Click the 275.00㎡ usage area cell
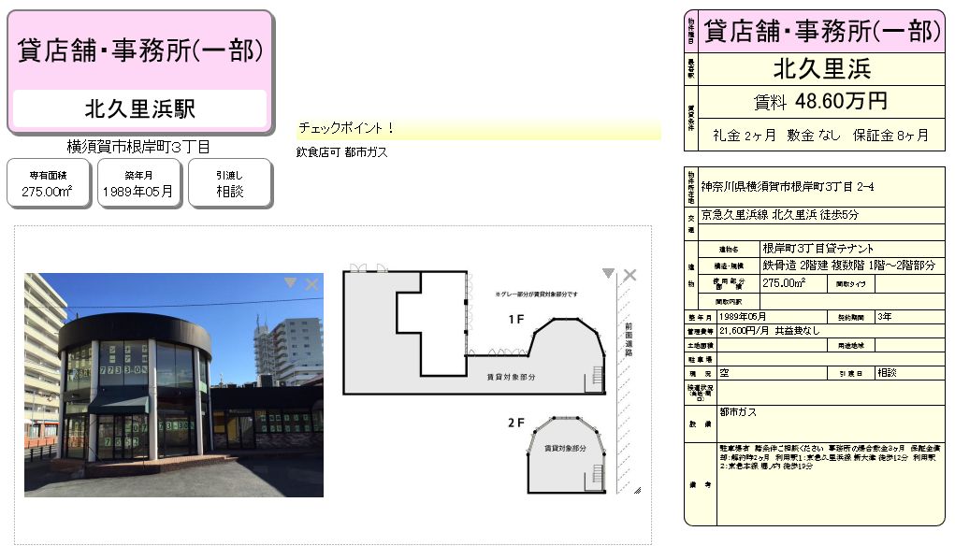Screen dimensions: 955x560 click(x=793, y=283)
